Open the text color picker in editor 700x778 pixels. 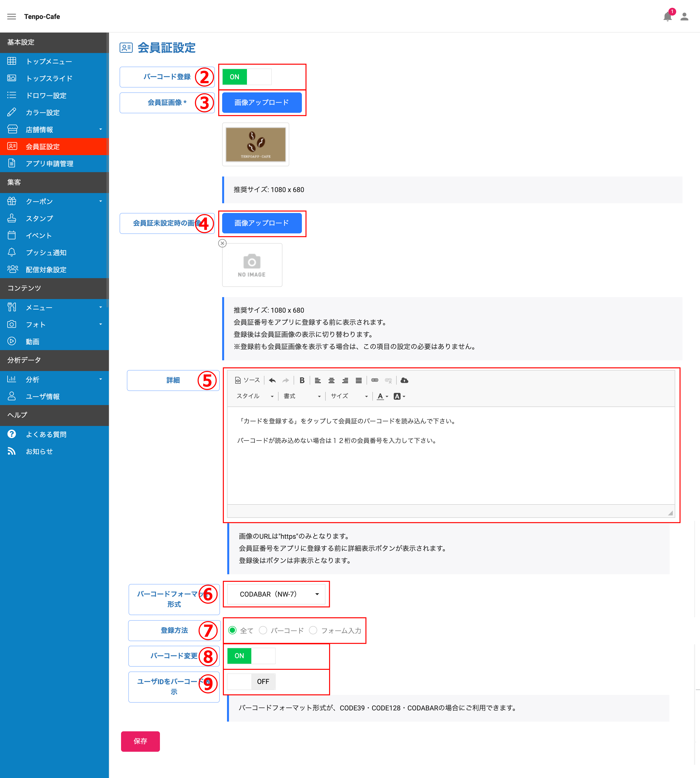tap(382, 396)
